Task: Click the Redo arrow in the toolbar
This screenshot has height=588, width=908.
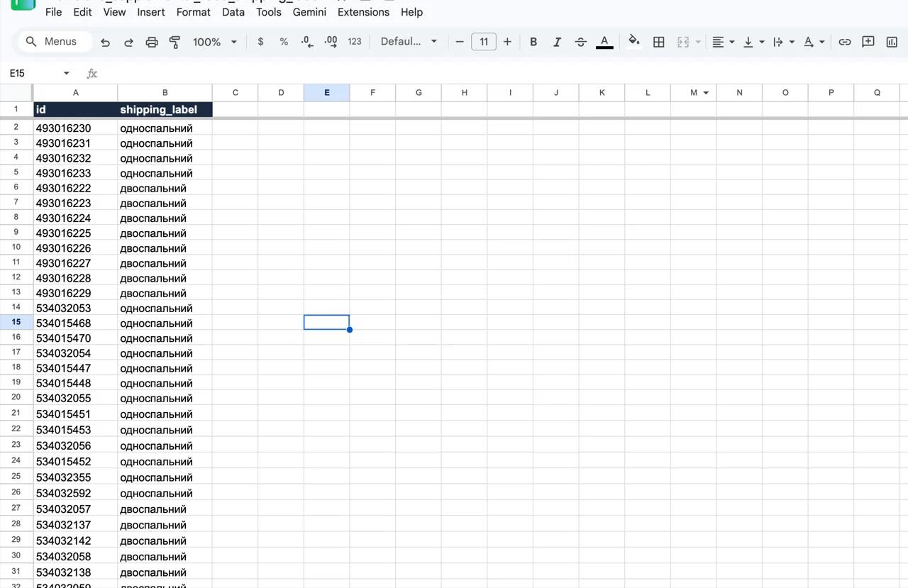Action: [128, 43]
